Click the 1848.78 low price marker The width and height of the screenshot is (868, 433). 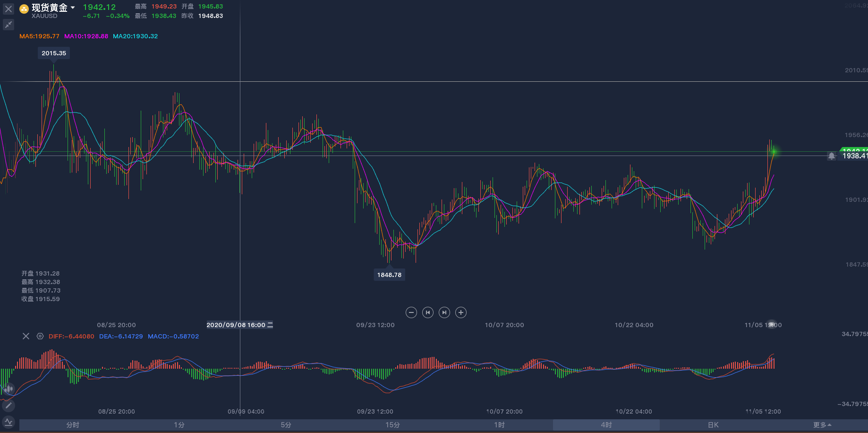click(389, 275)
